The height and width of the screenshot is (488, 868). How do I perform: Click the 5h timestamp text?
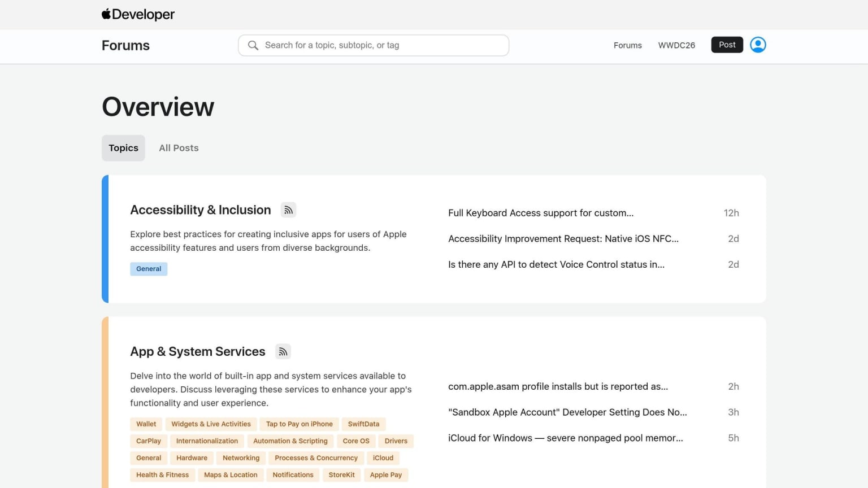(x=734, y=438)
